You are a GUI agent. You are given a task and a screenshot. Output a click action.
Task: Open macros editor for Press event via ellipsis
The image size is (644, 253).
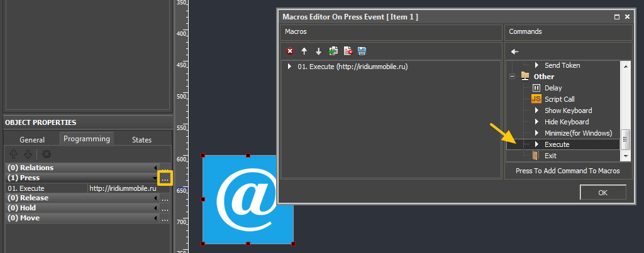(x=165, y=179)
